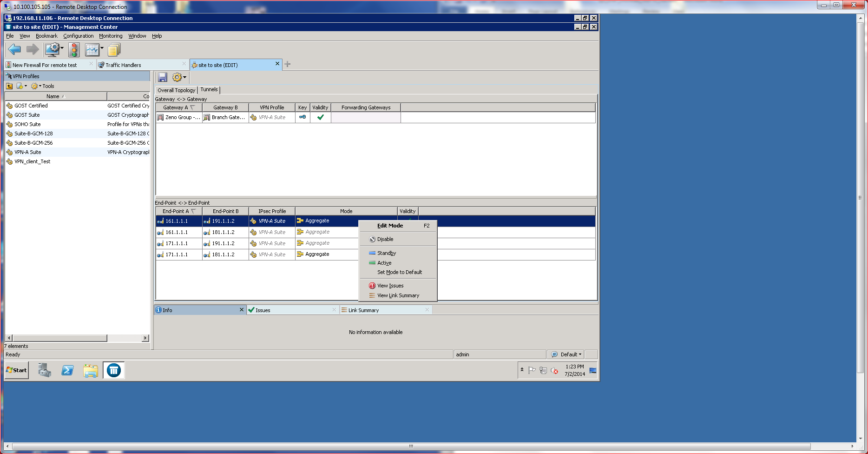Image resolution: width=868 pixels, height=454 pixels.
Task: Click the green Validity checkmark in gateway row
Action: (x=320, y=117)
